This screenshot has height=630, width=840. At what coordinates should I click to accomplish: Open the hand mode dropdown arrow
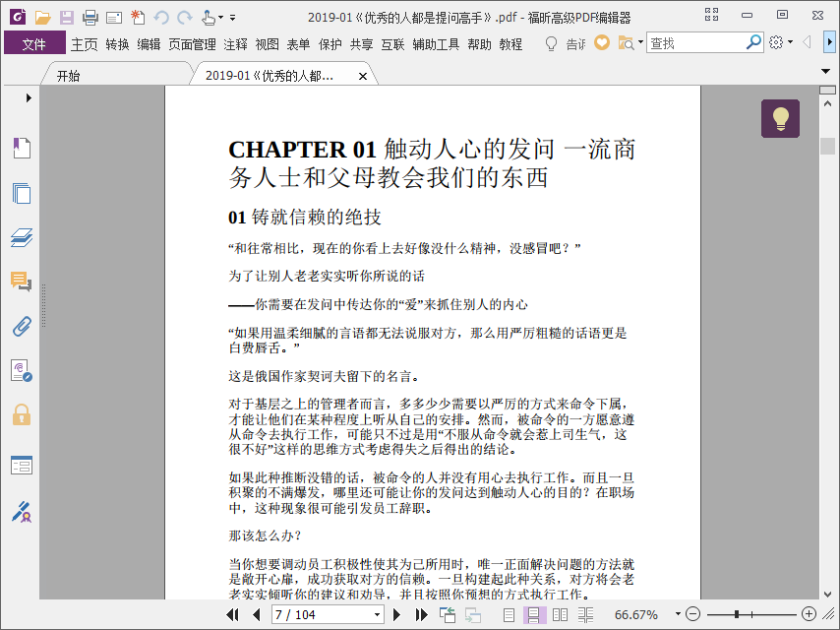coord(220,18)
